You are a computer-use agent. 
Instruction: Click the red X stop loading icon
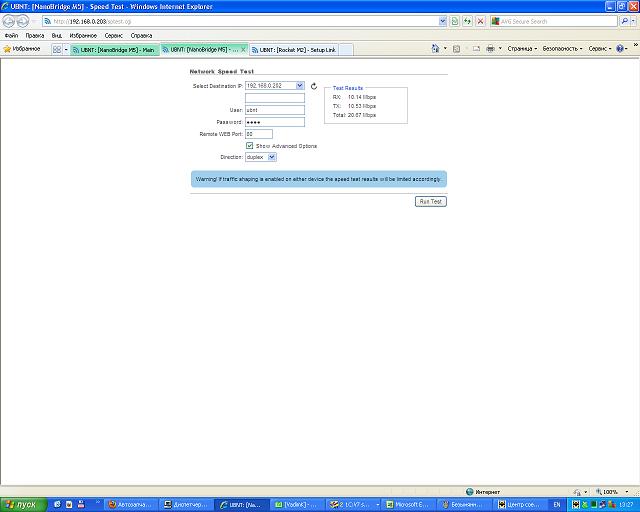coord(480,21)
